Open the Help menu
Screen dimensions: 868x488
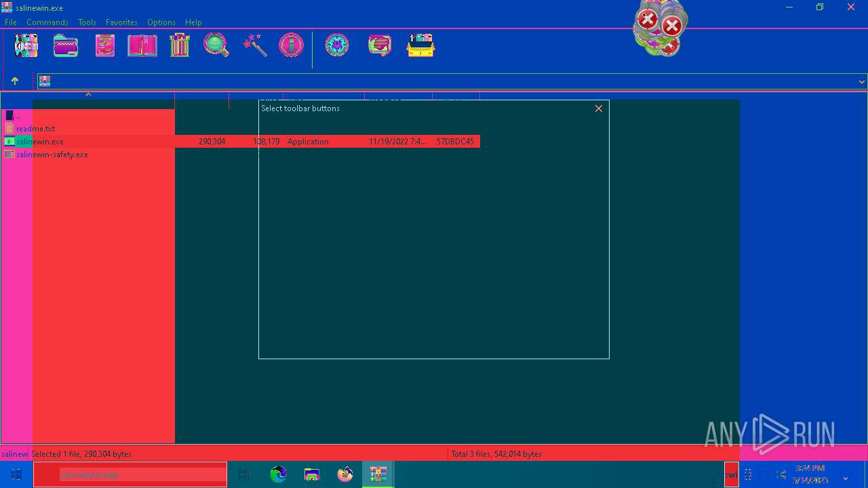[x=193, y=22]
